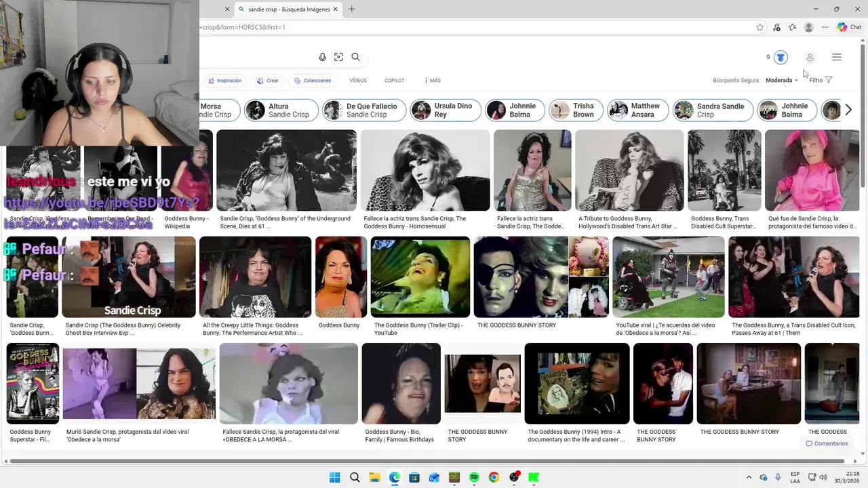Open Windows Start menu

335,477
